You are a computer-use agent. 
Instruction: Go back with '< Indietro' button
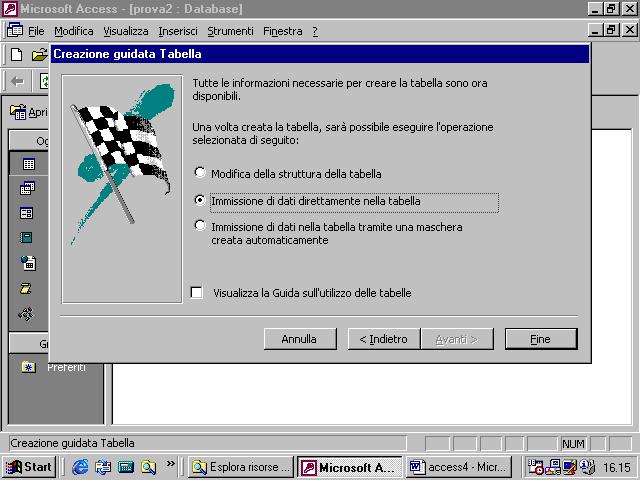tap(384, 339)
